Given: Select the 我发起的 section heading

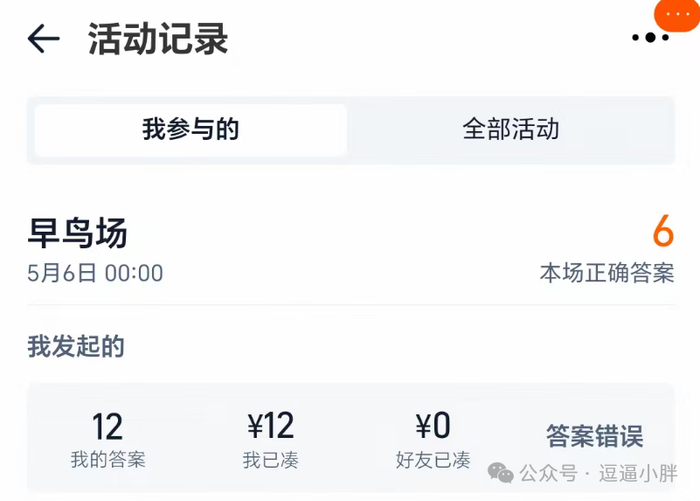Looking at the screenshot, I should (x=76, y=347).
